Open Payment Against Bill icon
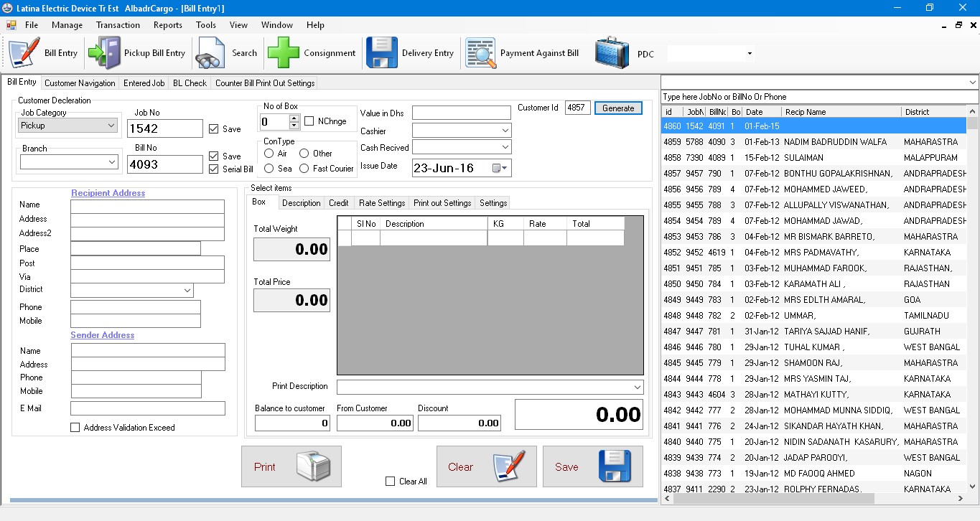This screenshot has width=980, height=521. coord(481,53)
